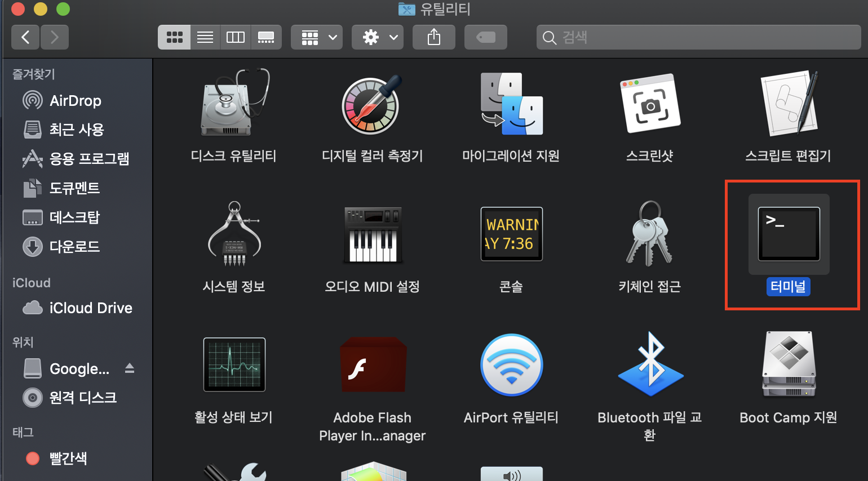Go back with the left arrow button
Screen dimensions: 868x481
[25, 37]
